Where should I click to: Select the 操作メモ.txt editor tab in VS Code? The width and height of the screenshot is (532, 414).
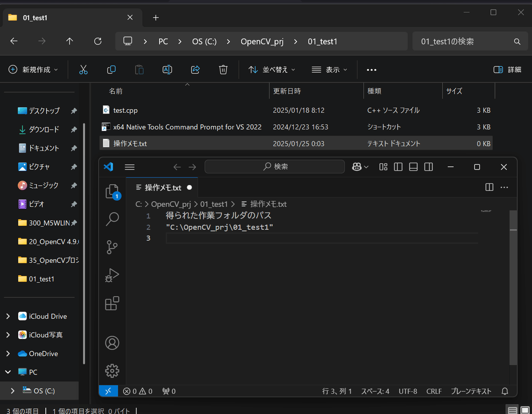coord(162,187)
